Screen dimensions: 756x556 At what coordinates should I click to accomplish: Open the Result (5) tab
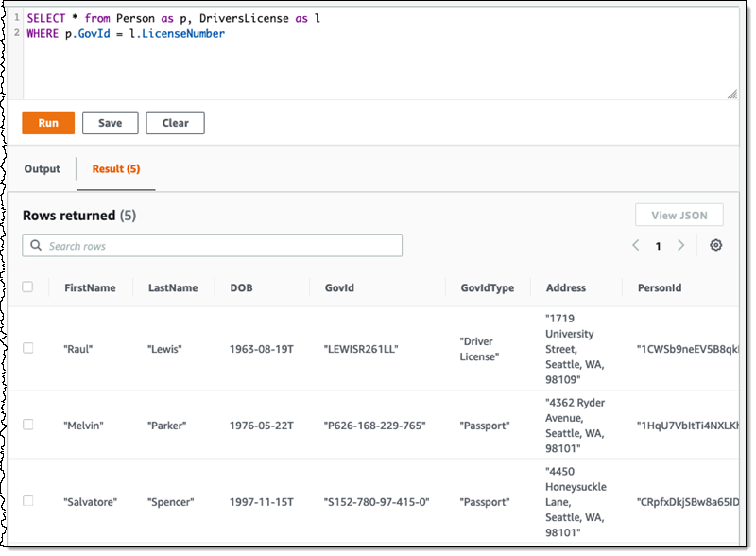pyautogui.click(x=115, y=169)
